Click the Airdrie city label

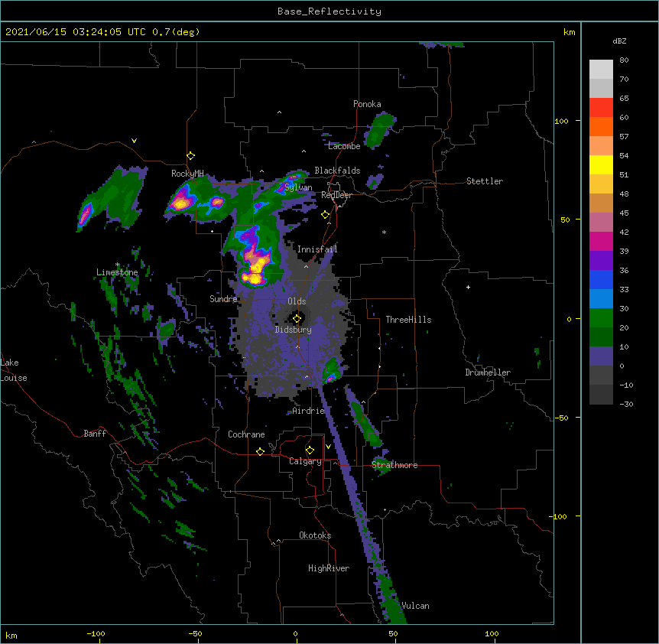coord(309,411)
